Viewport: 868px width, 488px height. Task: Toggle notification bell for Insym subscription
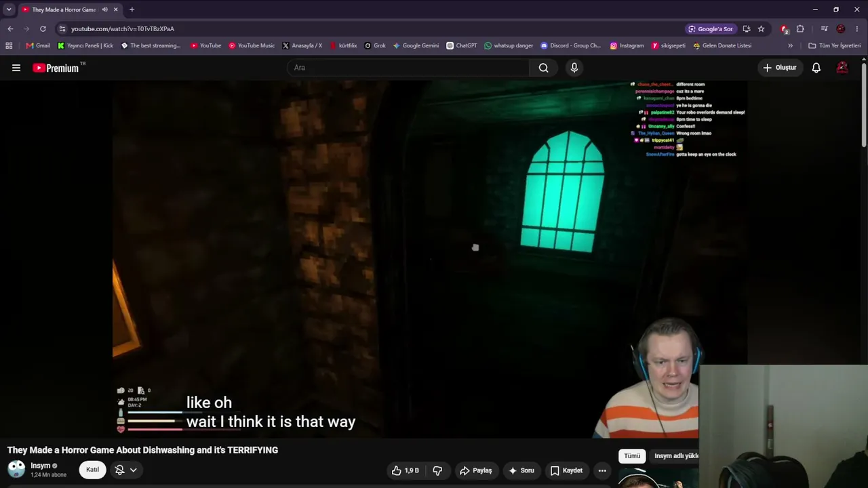119,470
